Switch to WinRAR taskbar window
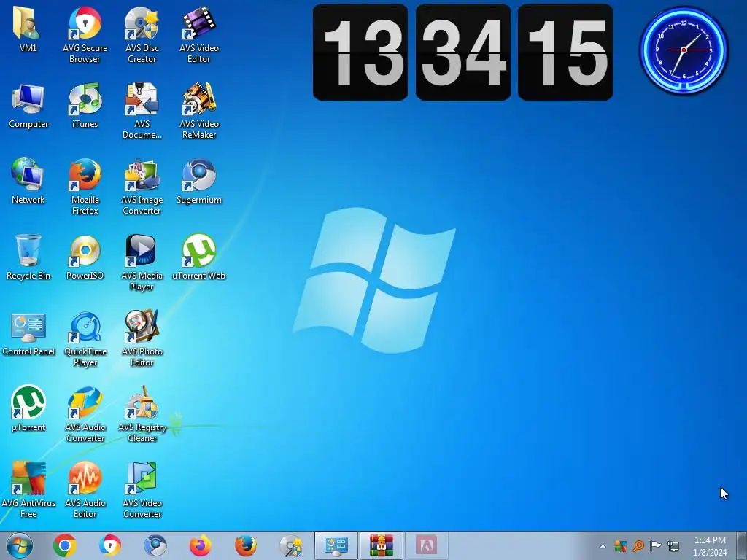747x560 pixels. pos(382,545)
